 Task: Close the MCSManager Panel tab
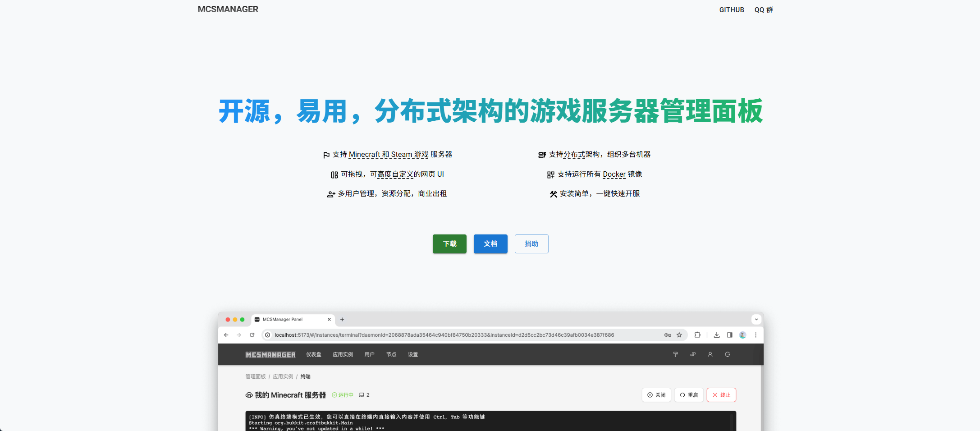pos(329,320)
